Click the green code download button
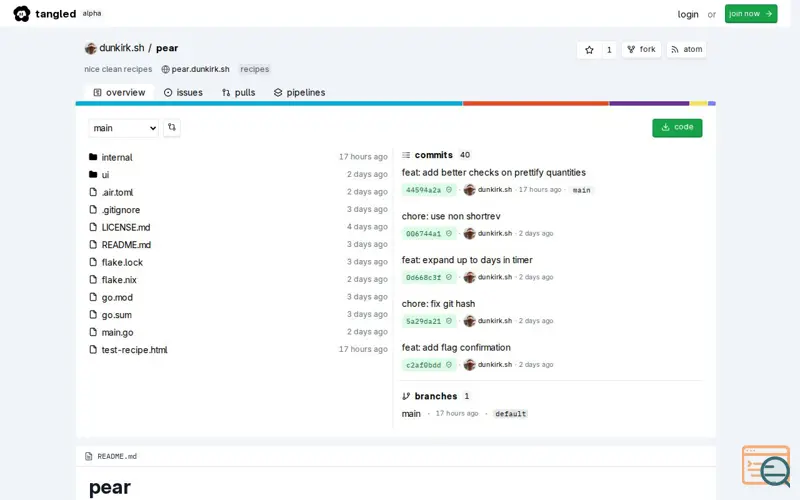 tap(677, 128)
